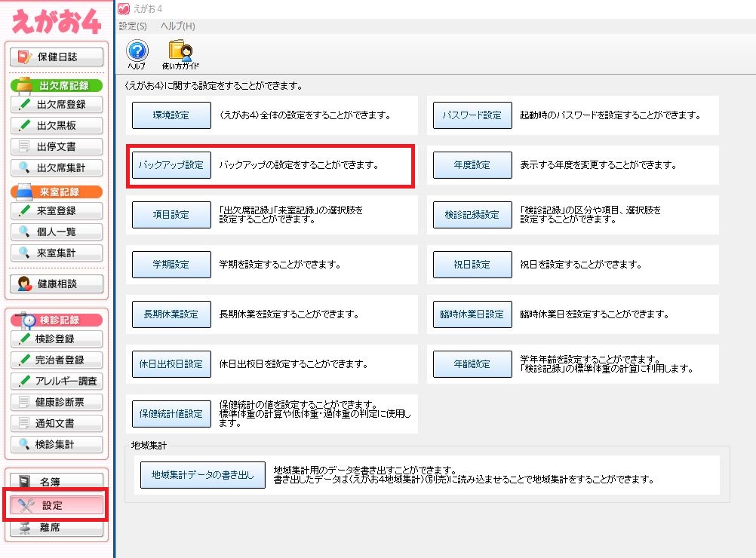Click the えがお4 window title icon

pos(124,9)
